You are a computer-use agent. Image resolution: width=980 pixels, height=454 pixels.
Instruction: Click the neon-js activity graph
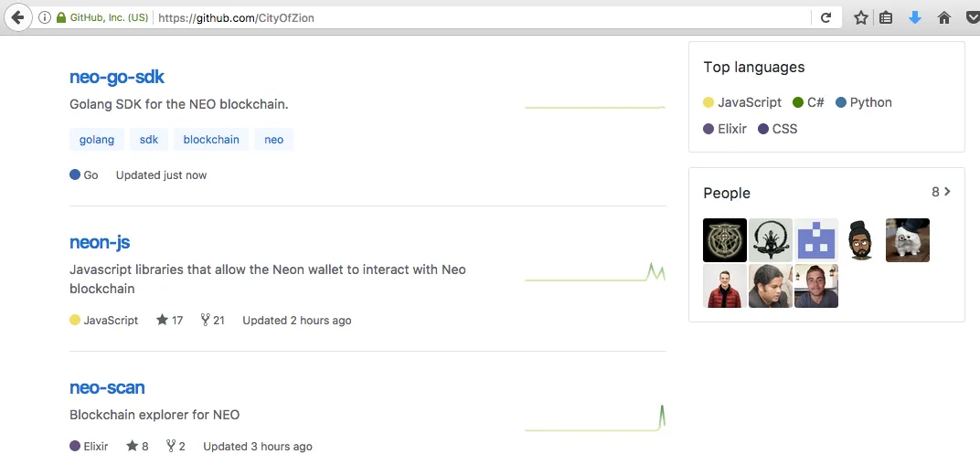[x=595, y=272]
